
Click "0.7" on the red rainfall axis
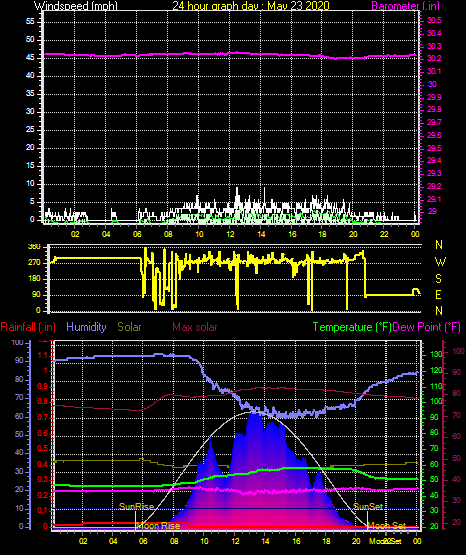coord(42,417)
